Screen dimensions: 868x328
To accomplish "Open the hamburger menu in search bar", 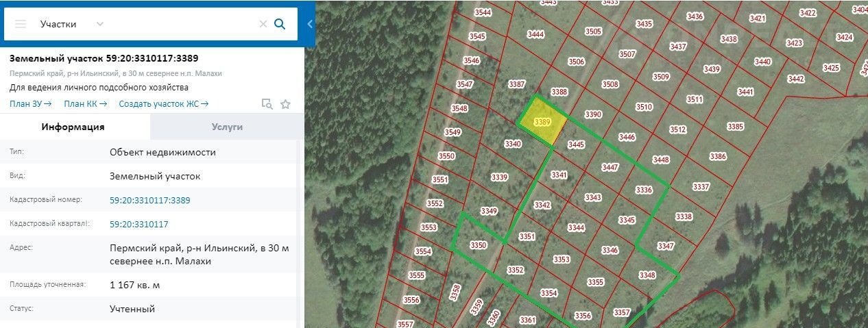I will tap(21, 24).
